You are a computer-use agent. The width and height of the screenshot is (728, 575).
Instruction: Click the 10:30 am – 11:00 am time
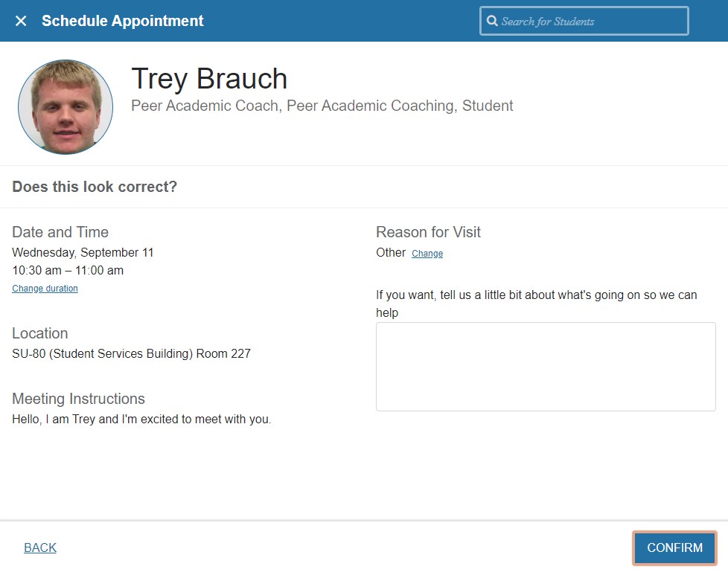pyautogui.click(x=68, y=270)
